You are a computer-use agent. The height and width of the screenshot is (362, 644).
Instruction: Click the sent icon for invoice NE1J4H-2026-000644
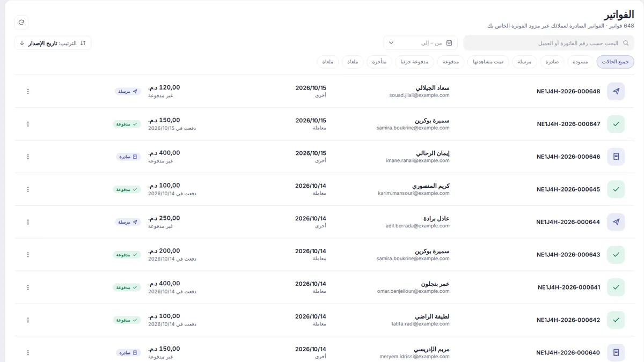[616, 222]
